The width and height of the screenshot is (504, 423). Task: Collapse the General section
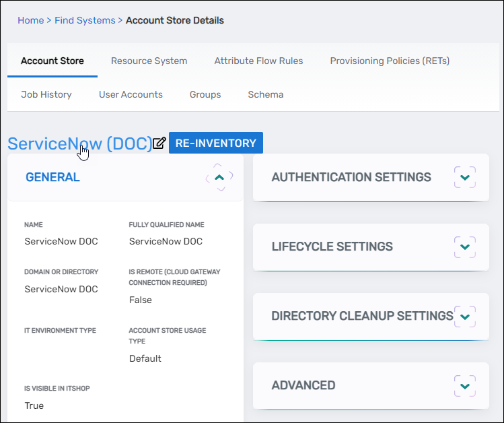tap(219, 178)
